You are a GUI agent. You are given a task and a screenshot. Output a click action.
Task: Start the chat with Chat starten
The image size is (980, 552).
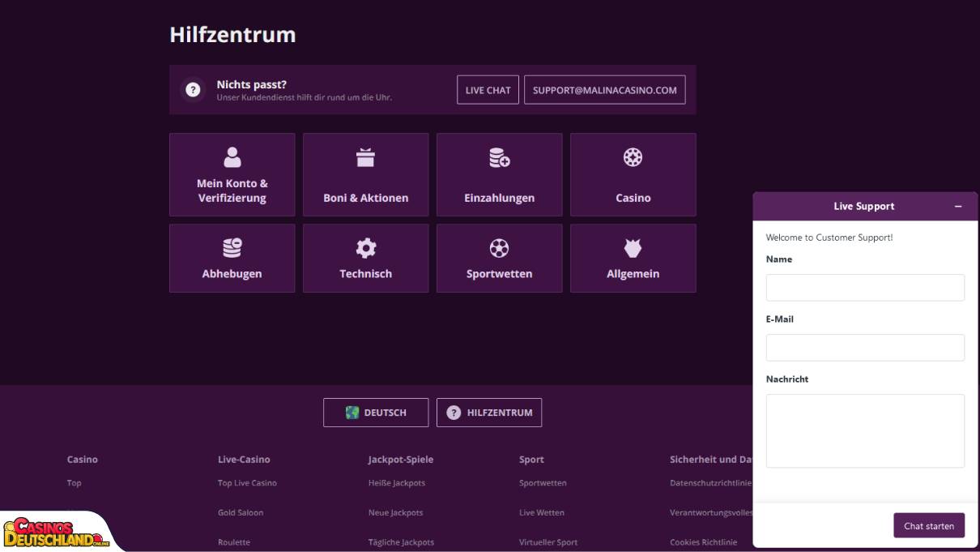[929, 526]
